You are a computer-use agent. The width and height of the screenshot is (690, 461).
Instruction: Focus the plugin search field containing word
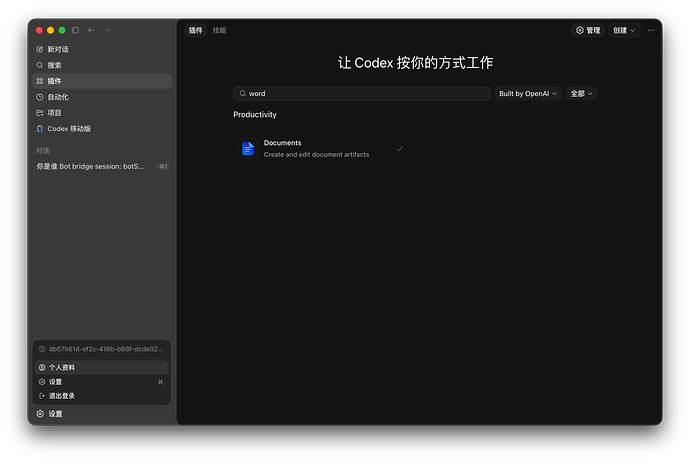[x=362, y=94]
